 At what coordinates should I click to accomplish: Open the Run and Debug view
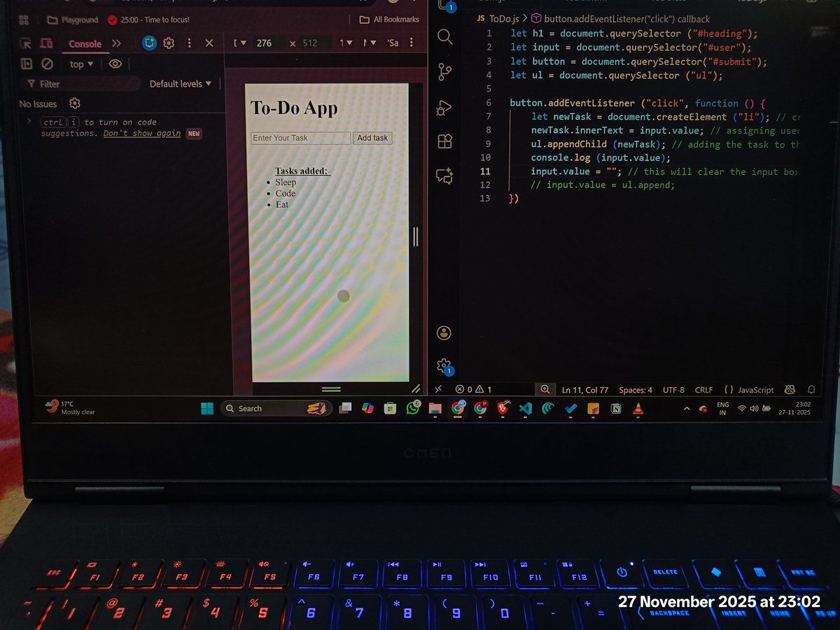pos(444,108)
